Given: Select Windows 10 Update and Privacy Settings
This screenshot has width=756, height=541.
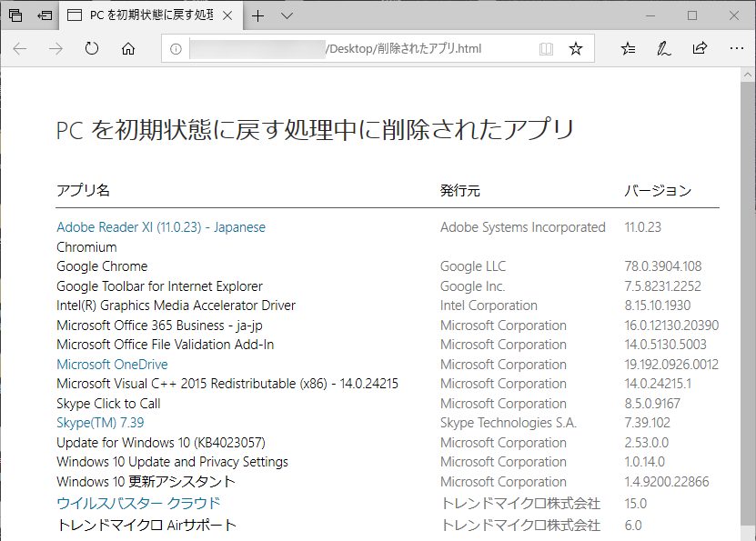Looking at the screenshot, I should 172,462.
